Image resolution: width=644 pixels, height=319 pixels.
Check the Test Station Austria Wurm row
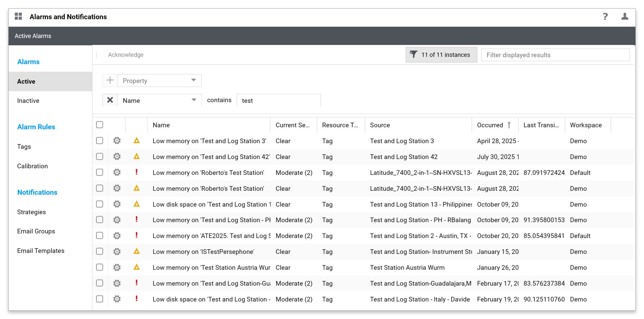[x=100, y=267]
